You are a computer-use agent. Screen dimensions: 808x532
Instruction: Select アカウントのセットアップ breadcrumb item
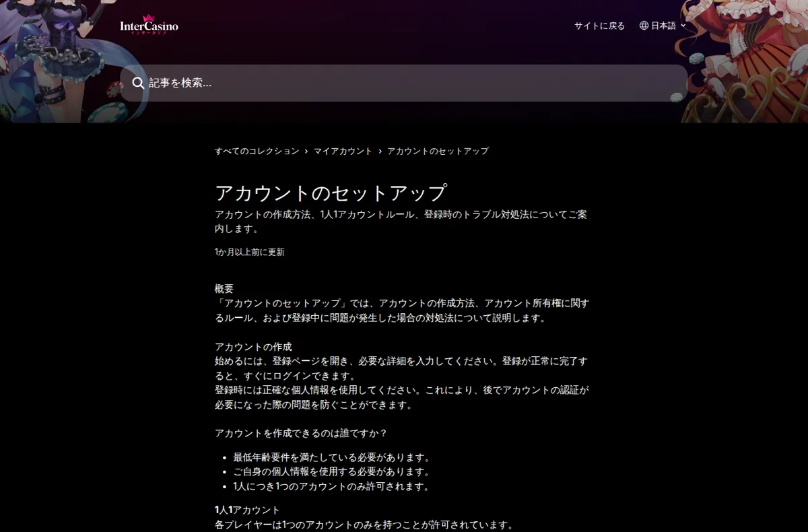point(438,151)
